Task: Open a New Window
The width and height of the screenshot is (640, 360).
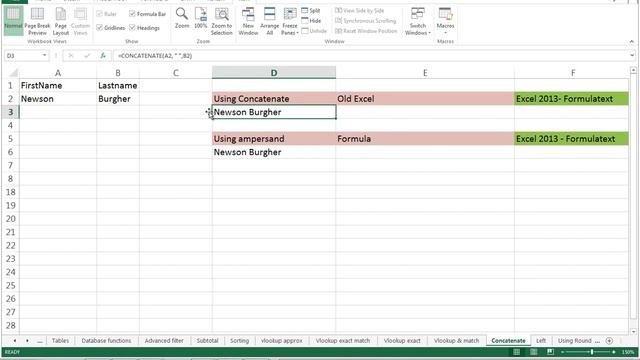Action: tap(248, 21)
